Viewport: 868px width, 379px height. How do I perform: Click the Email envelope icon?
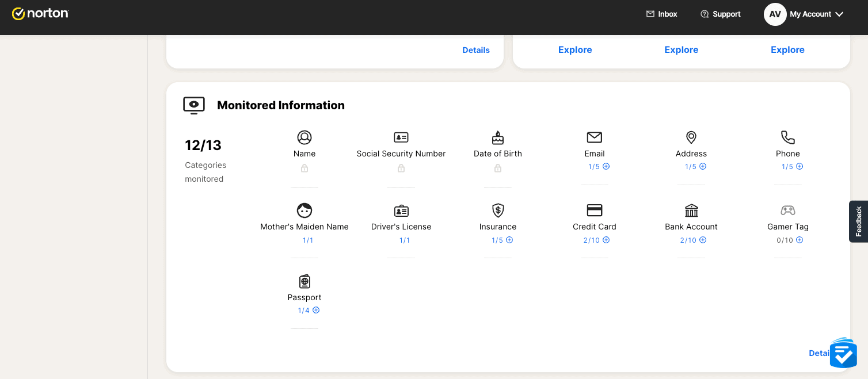pos(595,137)
